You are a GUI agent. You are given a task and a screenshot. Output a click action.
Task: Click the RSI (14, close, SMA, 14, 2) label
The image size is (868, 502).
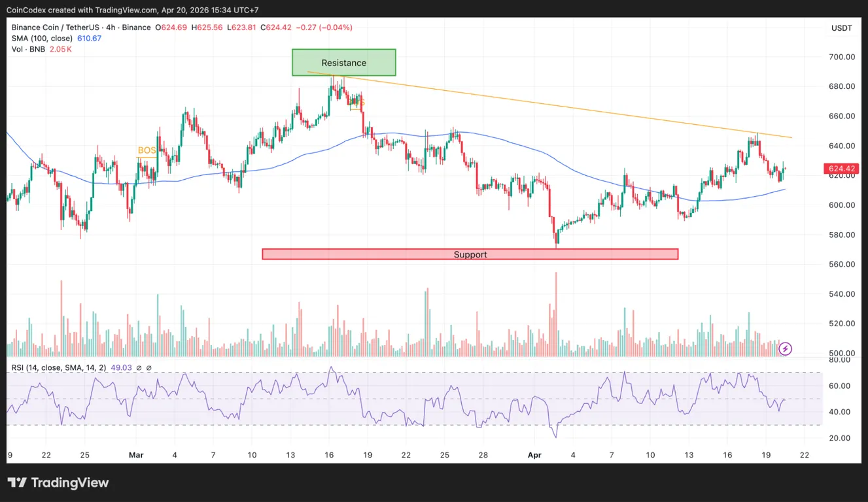(x=58, y=368)
